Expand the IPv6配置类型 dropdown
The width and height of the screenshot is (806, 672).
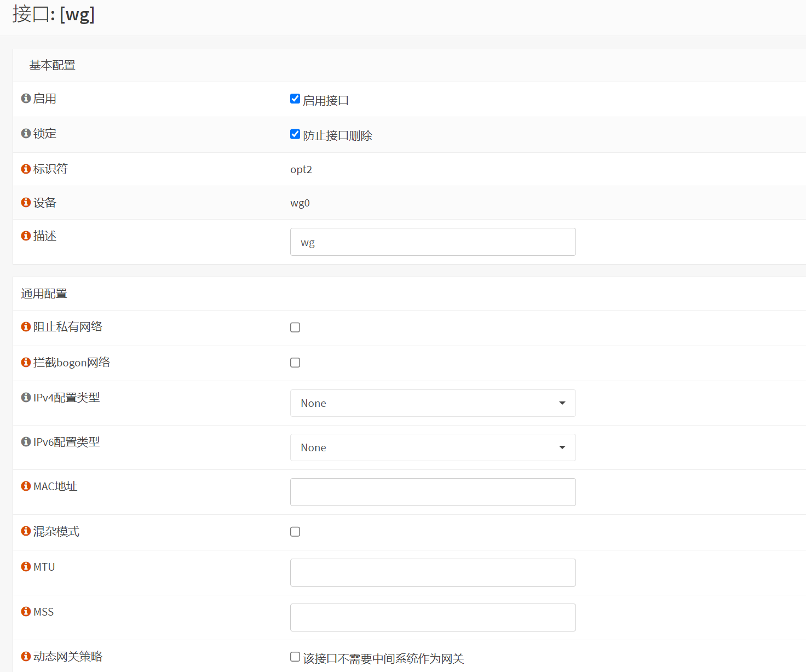point(433,447)
